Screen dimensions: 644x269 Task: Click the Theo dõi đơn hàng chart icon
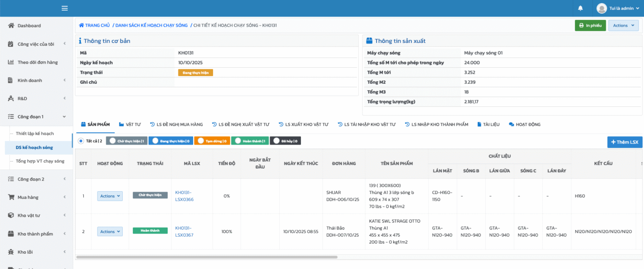pos(11,62)
